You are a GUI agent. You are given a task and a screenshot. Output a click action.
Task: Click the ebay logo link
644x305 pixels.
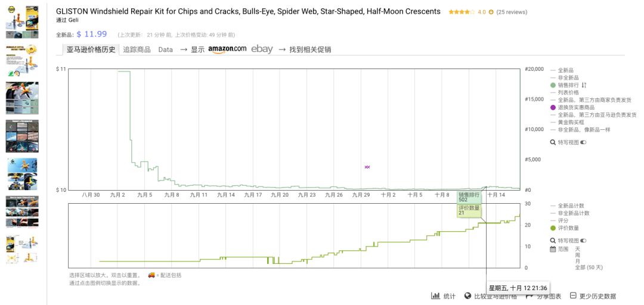pyautogui.click(x=262, y=49)
